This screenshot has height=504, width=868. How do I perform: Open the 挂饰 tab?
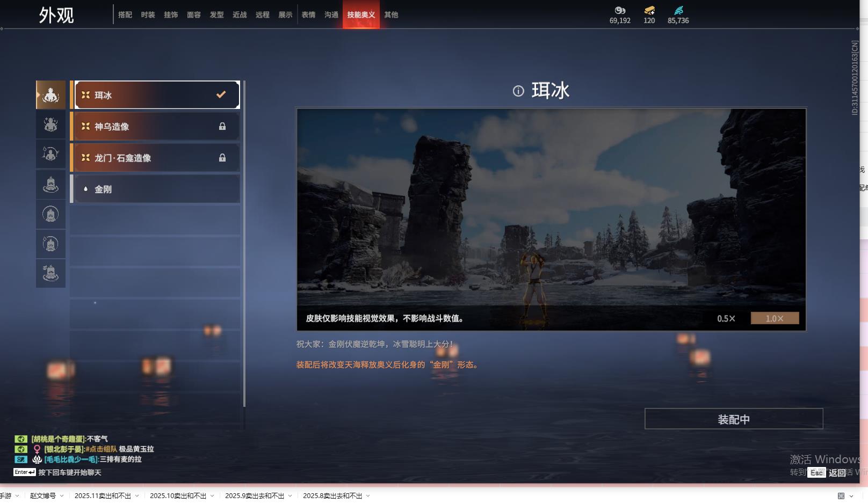tap(171, 15)
